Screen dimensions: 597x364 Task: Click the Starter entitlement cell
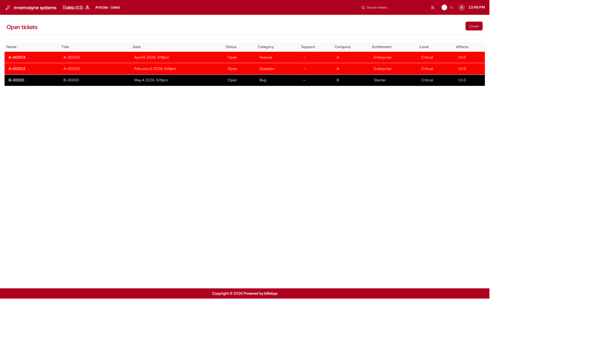tap(380, 80)
